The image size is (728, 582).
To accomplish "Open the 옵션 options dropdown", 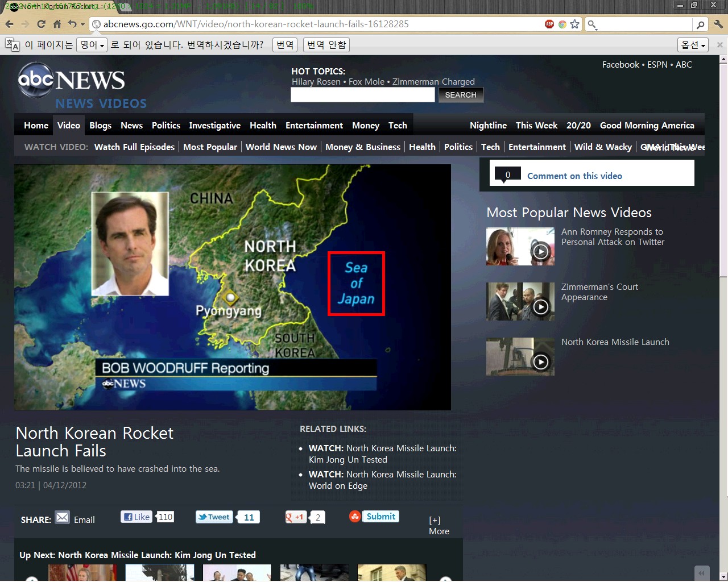I will 693,45.
